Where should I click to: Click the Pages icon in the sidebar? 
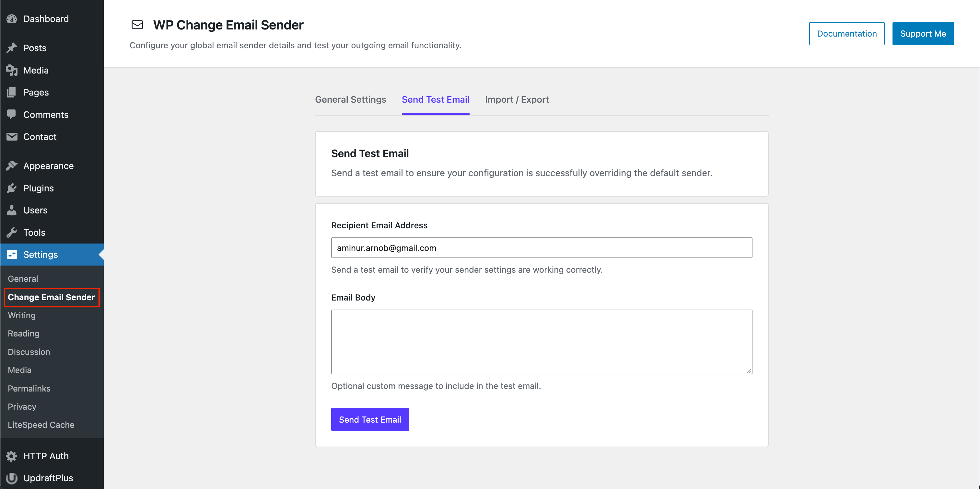12,92
